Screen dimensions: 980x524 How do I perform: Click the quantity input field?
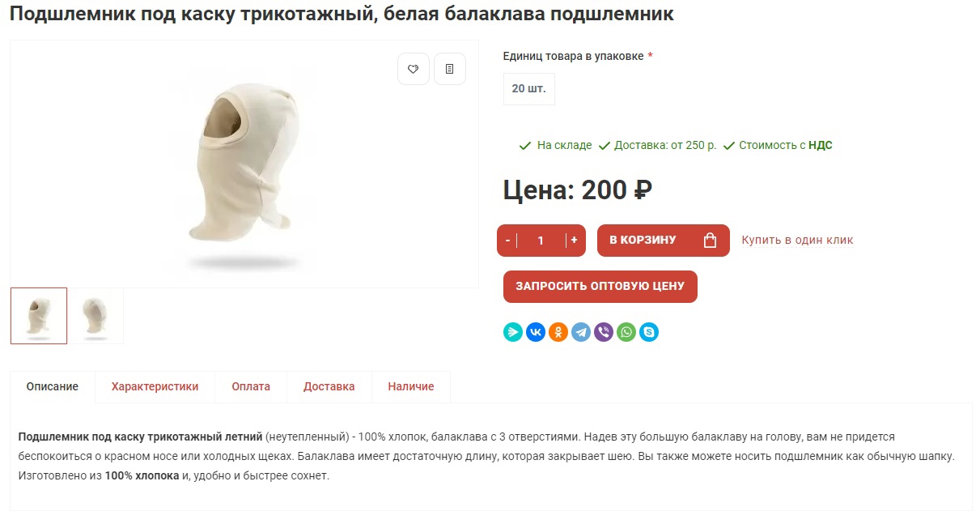pyautogui.click(x=541, y=241)
